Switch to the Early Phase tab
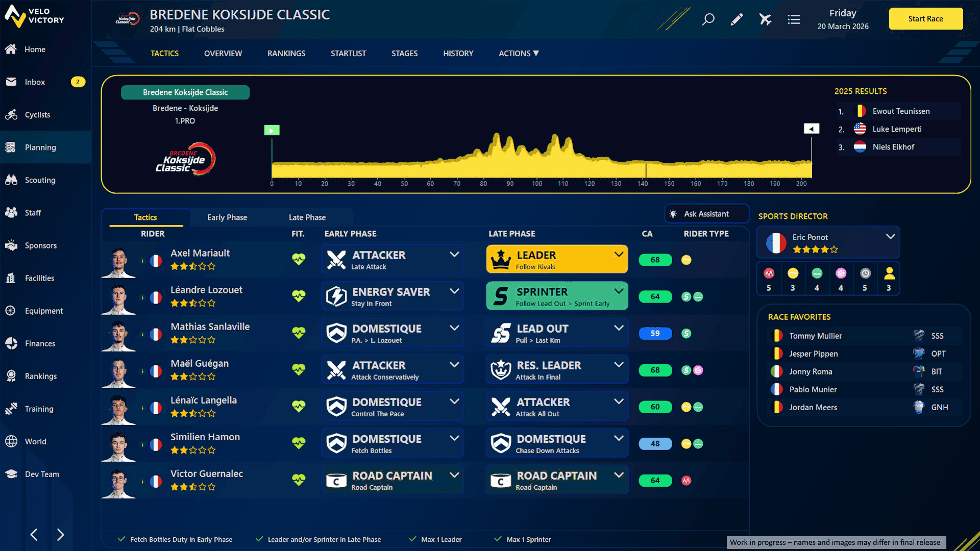 click(x=227, y=217)
